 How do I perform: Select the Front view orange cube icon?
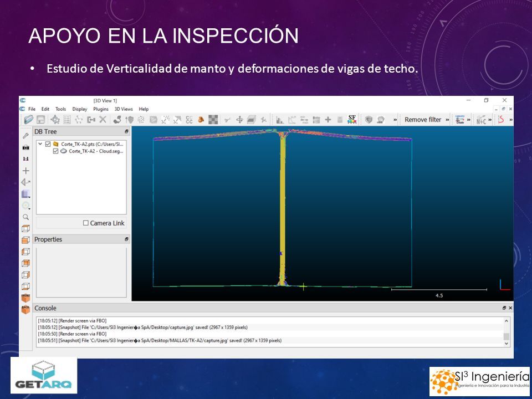[x=26, y=298]
